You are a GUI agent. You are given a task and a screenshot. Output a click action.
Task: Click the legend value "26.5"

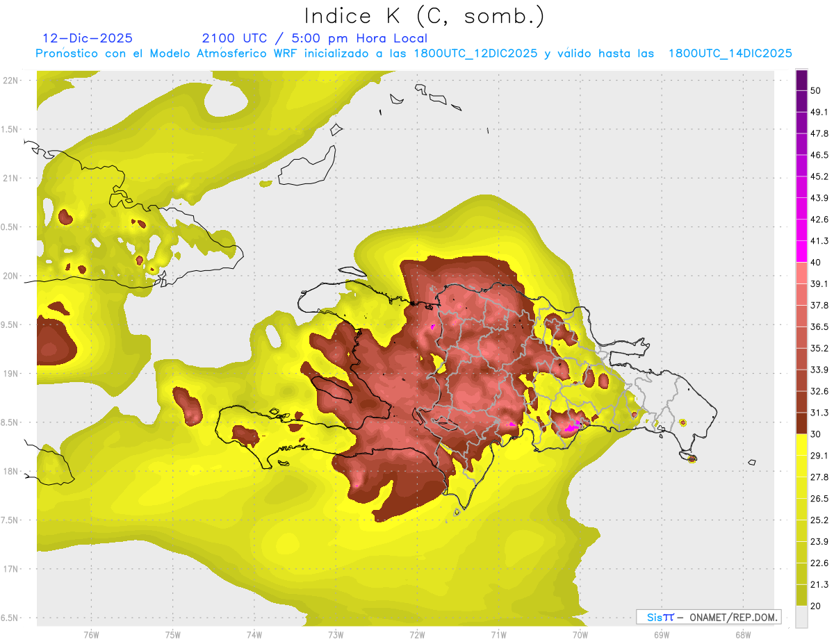pyautogui.click(x=819, y=498)
